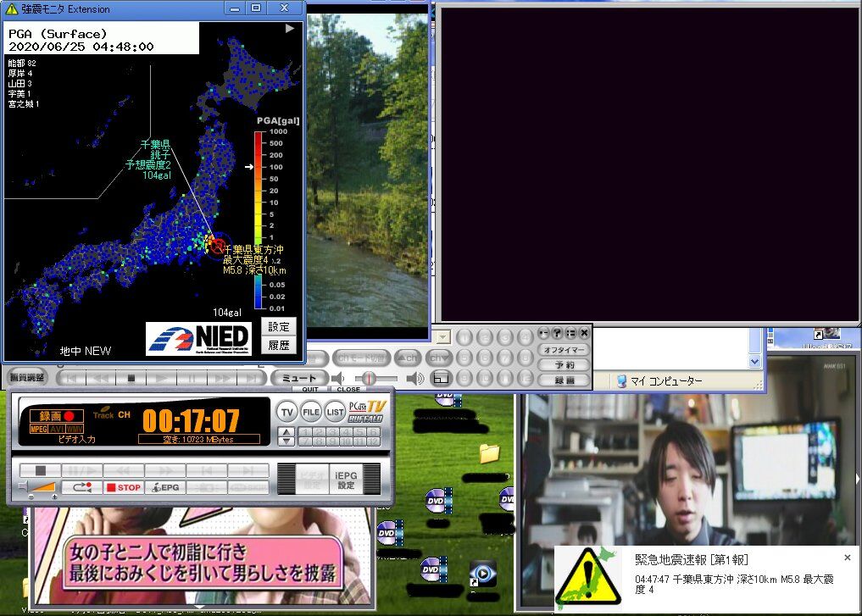Click the red epicenter marker on the map
The height and width of the screenshot is (616, 862).
point(218,245)
